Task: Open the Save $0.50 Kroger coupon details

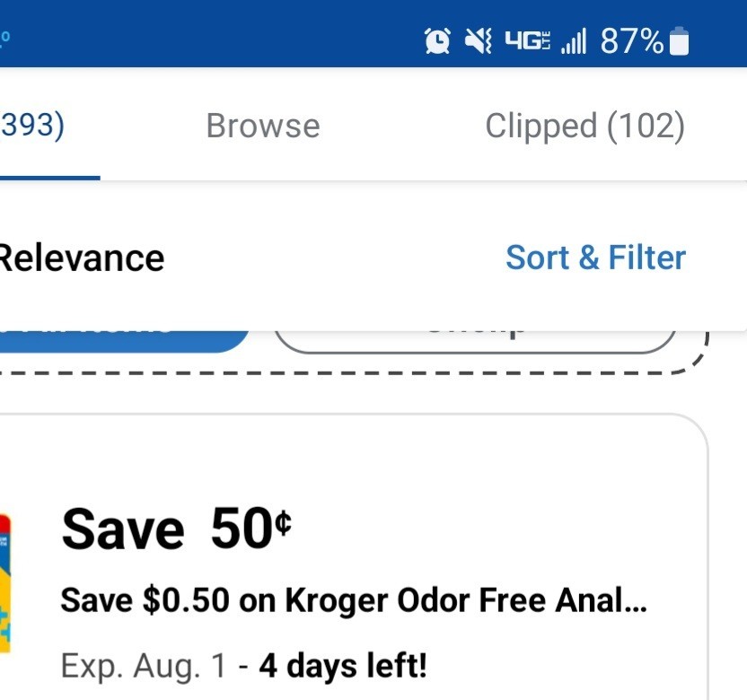Action: coord(359,556)
